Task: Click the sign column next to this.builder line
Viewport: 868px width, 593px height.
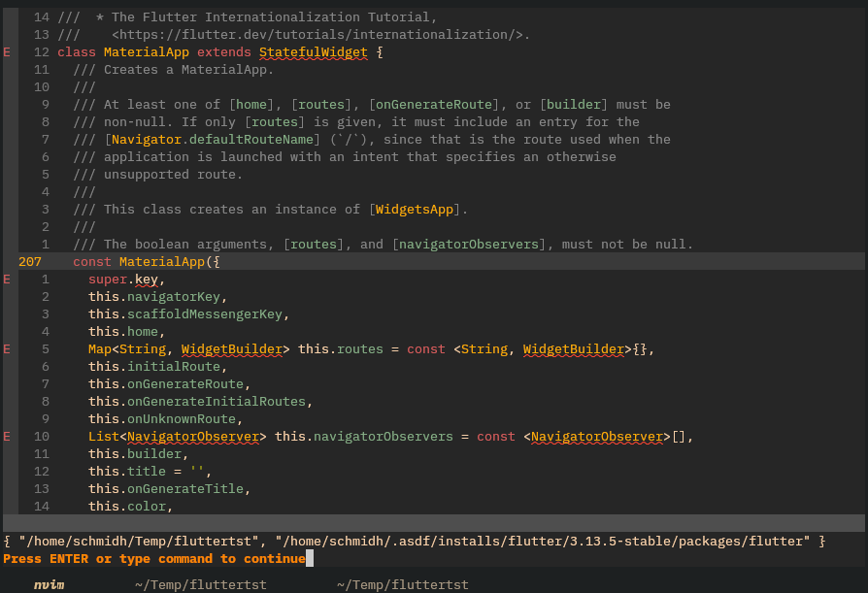Action: [6, 453]
